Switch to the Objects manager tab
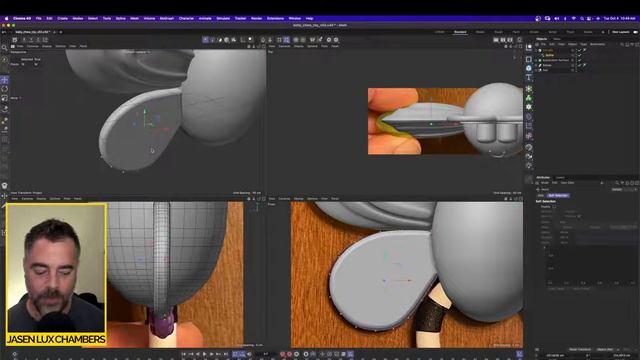 pos(542,39)
